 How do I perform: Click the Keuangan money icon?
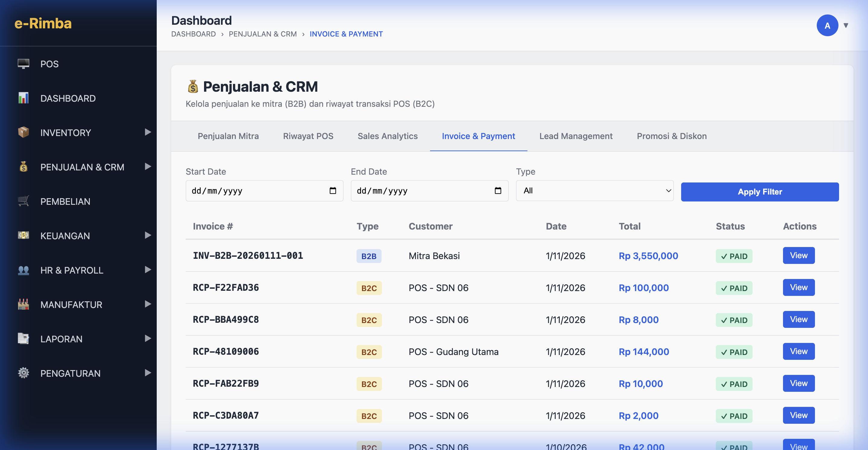(x=23, y=236)
